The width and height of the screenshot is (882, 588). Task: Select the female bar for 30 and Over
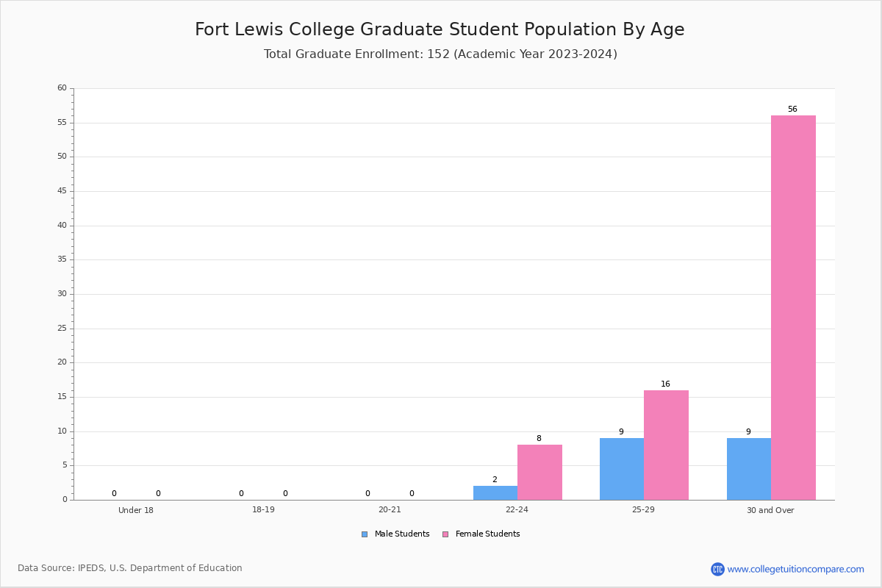[x=793, y=307]
